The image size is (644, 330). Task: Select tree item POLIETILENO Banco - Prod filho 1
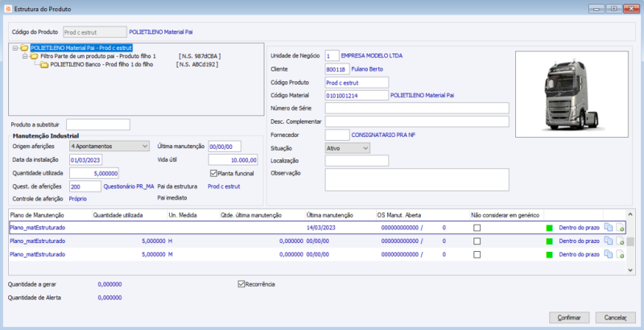point(101,65)
